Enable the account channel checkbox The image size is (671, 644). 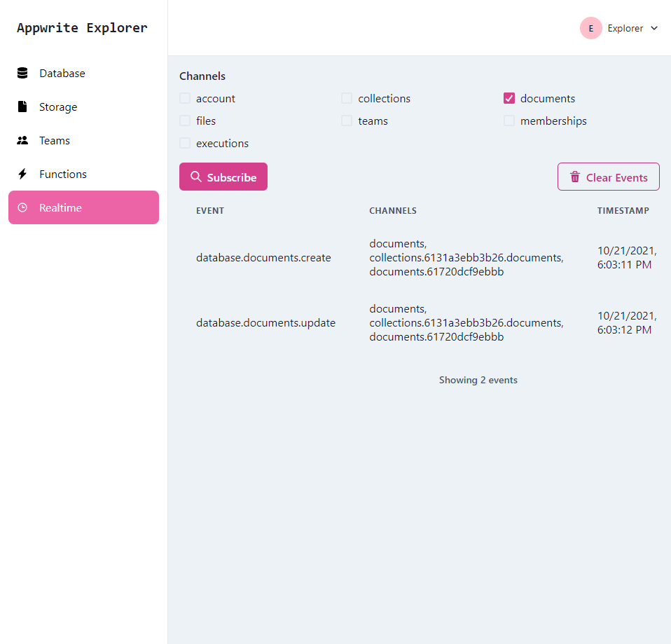pyautogui.click(x=185, y=99)
